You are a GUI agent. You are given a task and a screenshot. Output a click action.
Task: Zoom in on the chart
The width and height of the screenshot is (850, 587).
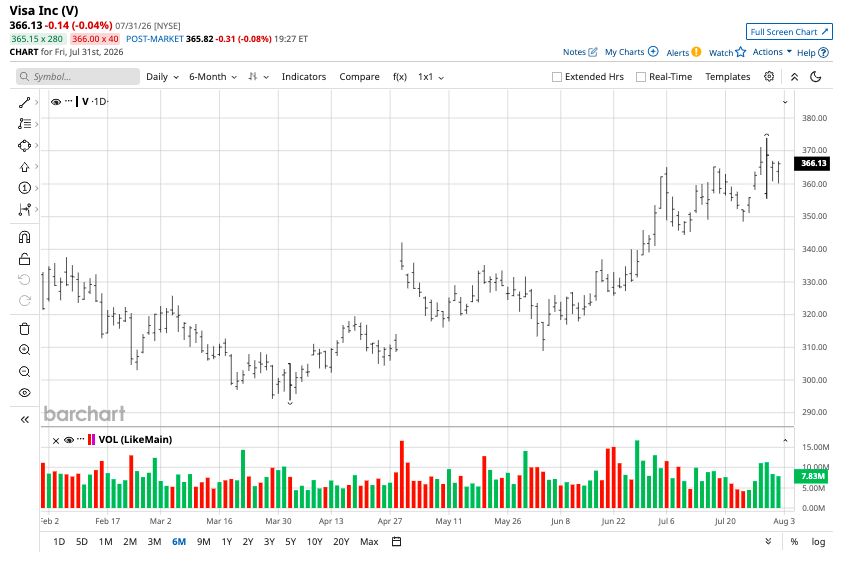[24, 350]
